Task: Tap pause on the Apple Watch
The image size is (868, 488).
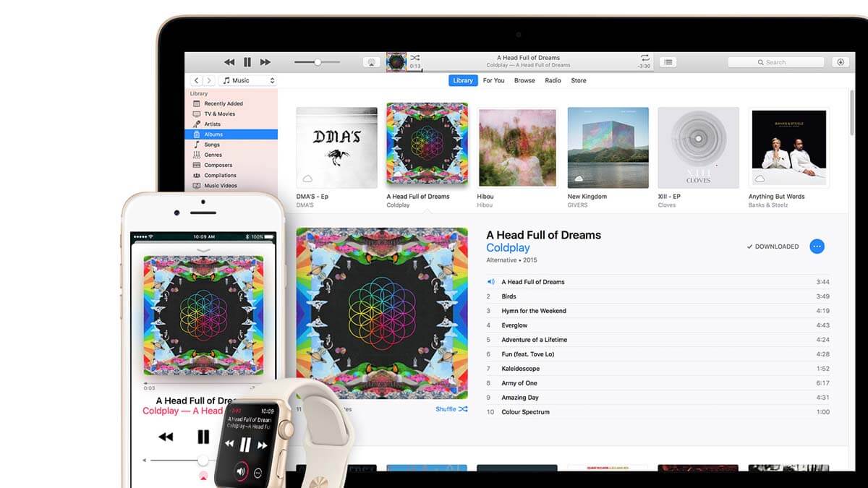Action: tap(245, 444)
